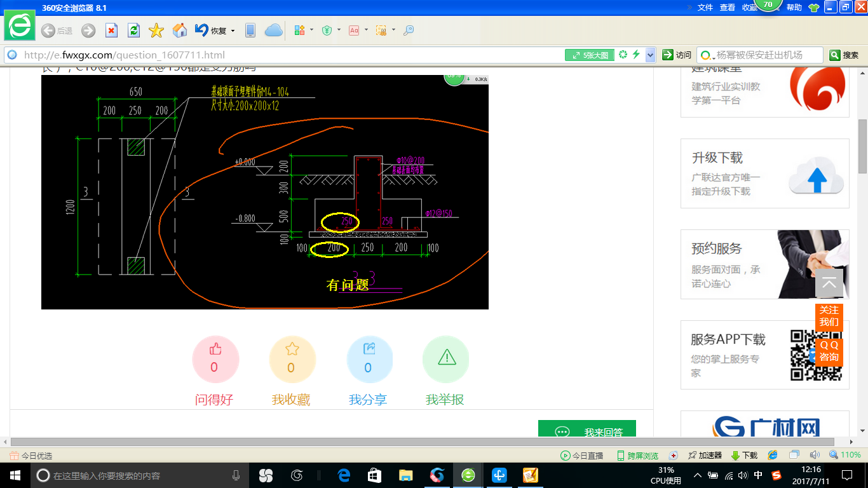Image resolution: width=868 pixels, height=488 pixels.
Task: Click 今日优选 in the status bar
Action: (x=31, y=456)
